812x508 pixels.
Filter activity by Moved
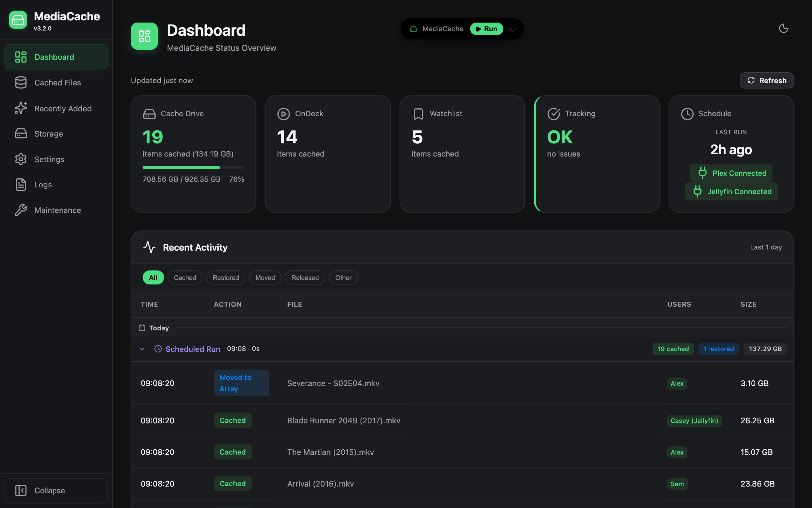coord(265,277)
